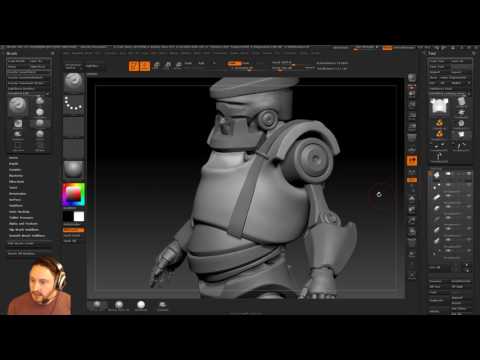
Task: Select the SimpleBrush tool icon in Tool palette
Action: [x=439, y=124]
